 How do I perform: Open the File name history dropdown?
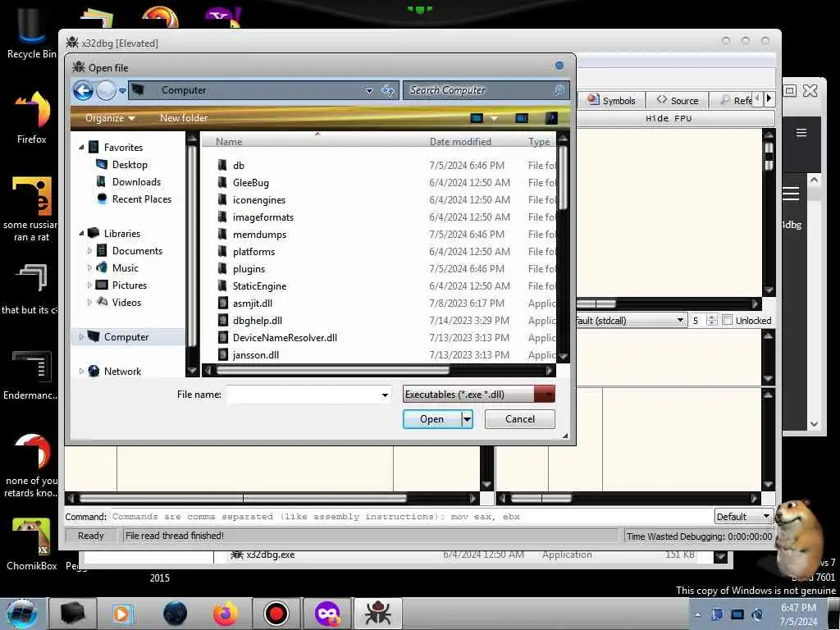[385, 395]
